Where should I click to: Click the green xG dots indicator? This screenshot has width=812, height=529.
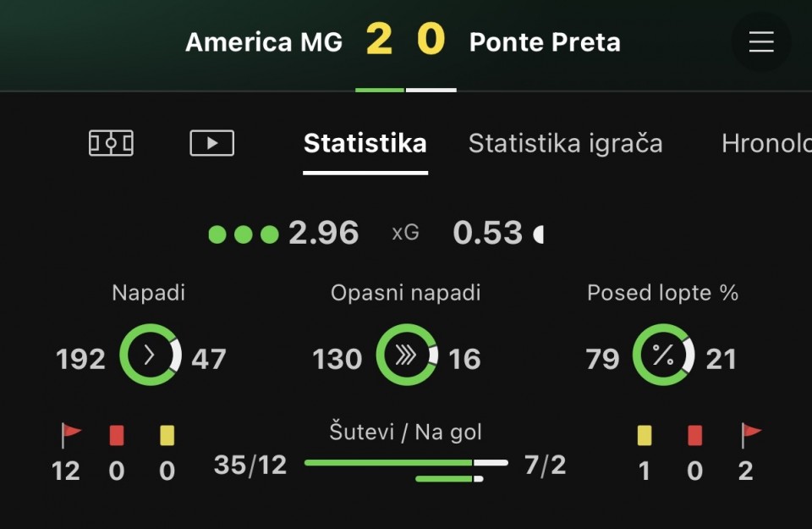pyautogui.click(x=244, y=234)
